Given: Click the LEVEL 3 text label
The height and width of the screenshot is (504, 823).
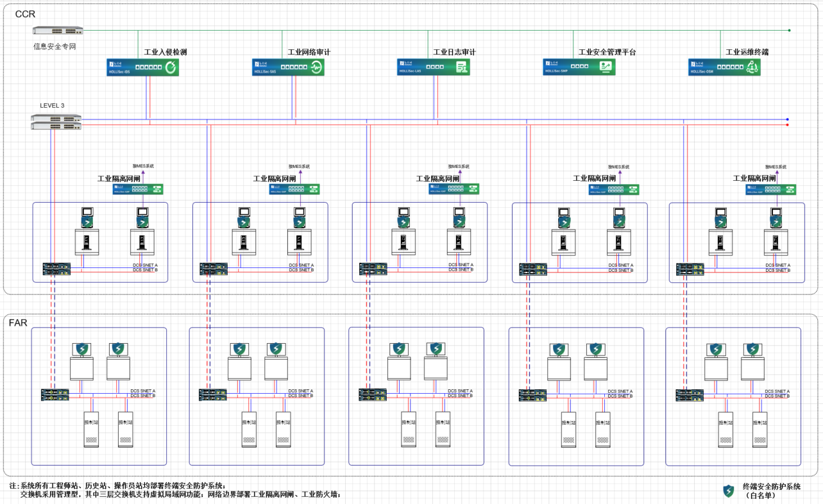Looking at the screenshot, I should point(52,105).
